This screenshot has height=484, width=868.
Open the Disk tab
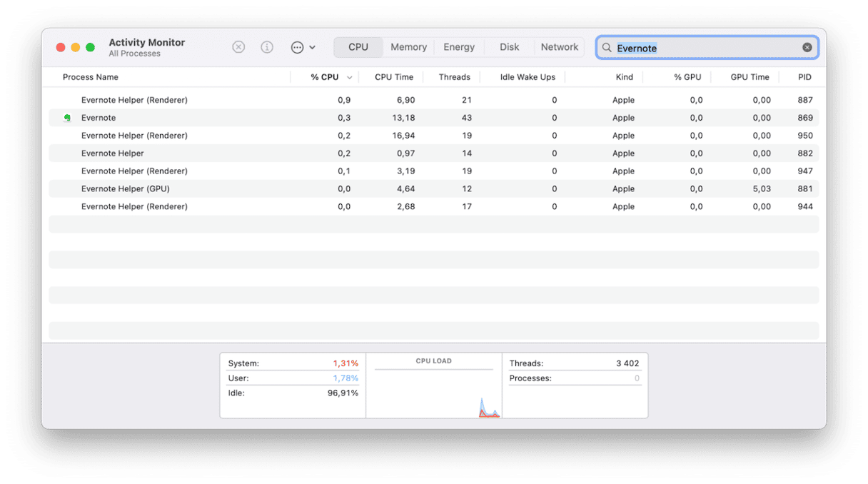[509, 47]
